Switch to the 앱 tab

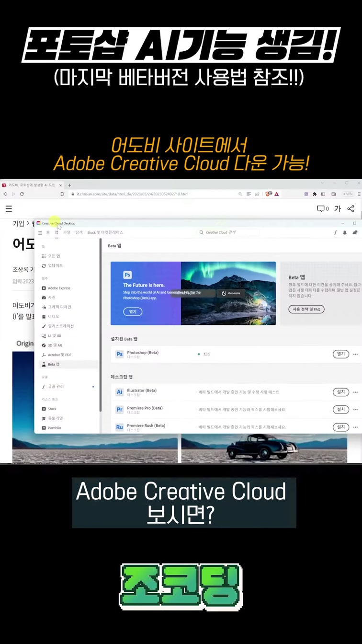tap(57, 232)
